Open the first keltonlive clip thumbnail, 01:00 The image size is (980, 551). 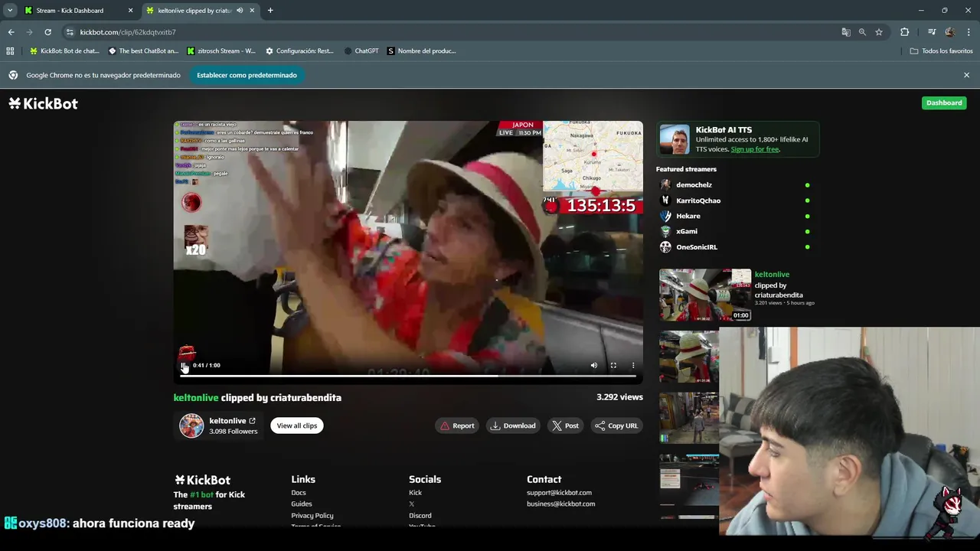pyautogui.click(x=705, y=295)
